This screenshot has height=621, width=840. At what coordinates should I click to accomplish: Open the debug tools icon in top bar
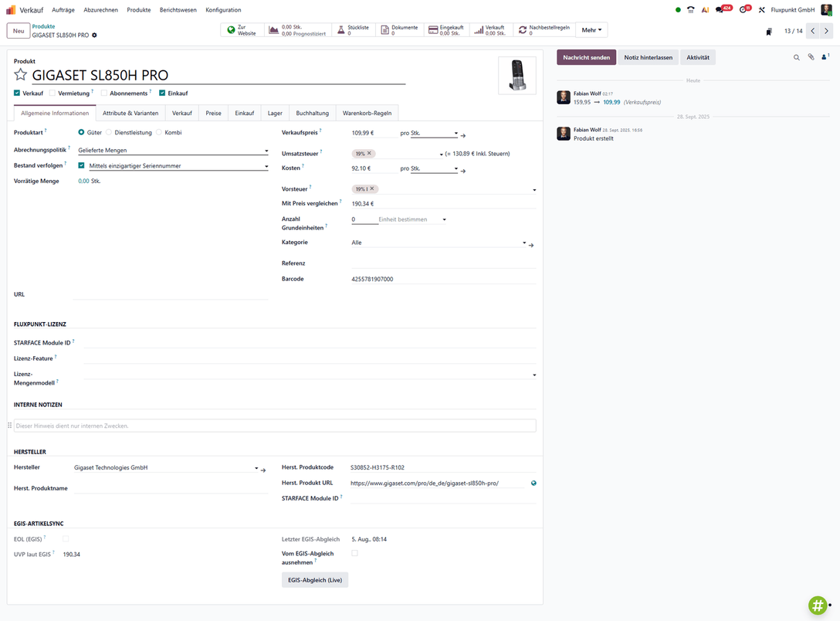pyautogui.click(x=761, y=9)
